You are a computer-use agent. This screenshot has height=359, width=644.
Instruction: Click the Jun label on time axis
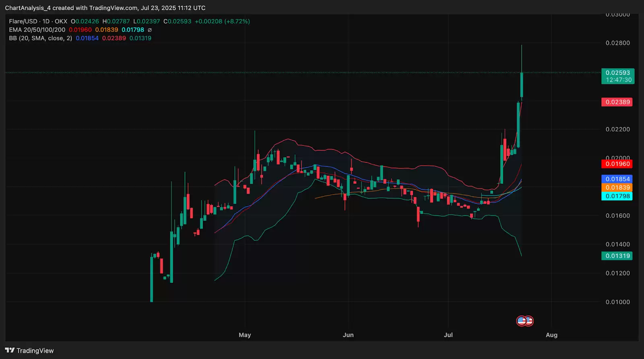[348, 335]
